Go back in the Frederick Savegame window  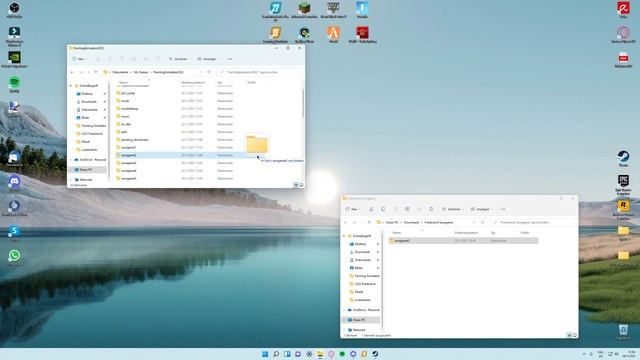[346, 222]
